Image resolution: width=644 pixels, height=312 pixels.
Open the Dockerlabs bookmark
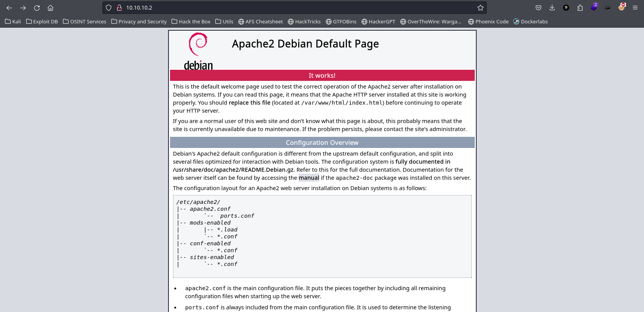click(x=530, y=21)
